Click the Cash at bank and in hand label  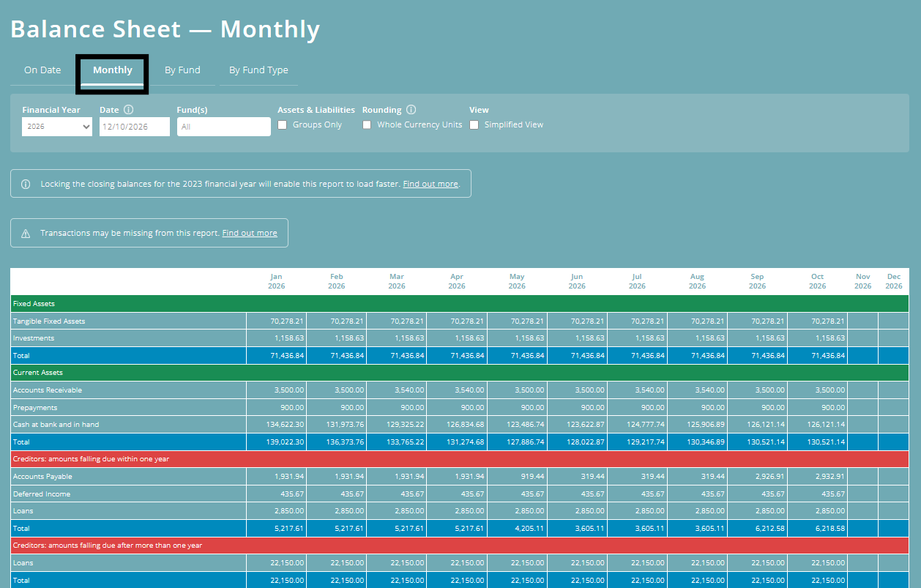click(x=56, y=425)
